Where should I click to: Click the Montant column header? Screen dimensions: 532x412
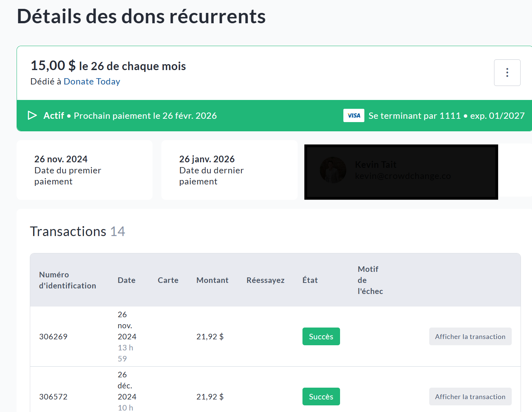click(x=212, y=280)
